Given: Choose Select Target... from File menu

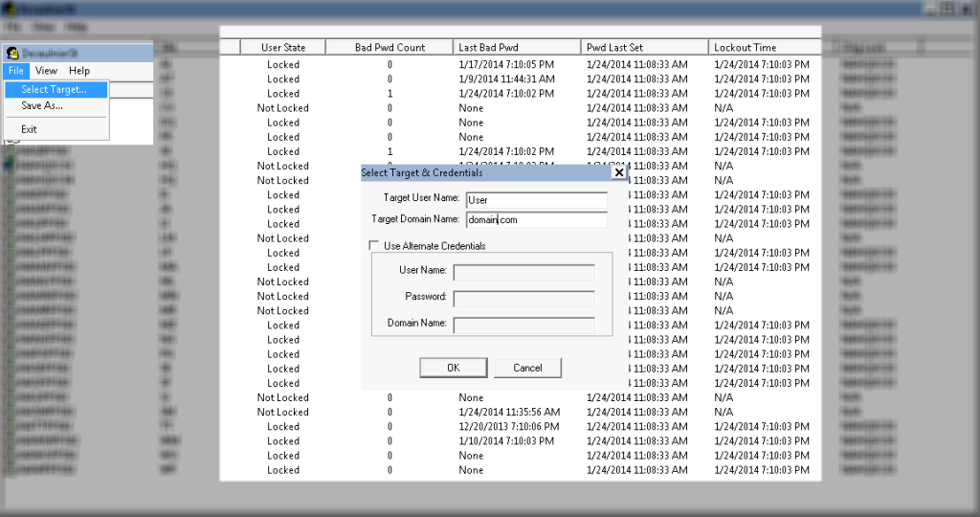Looking at the screenshot, I should (56, 89).
